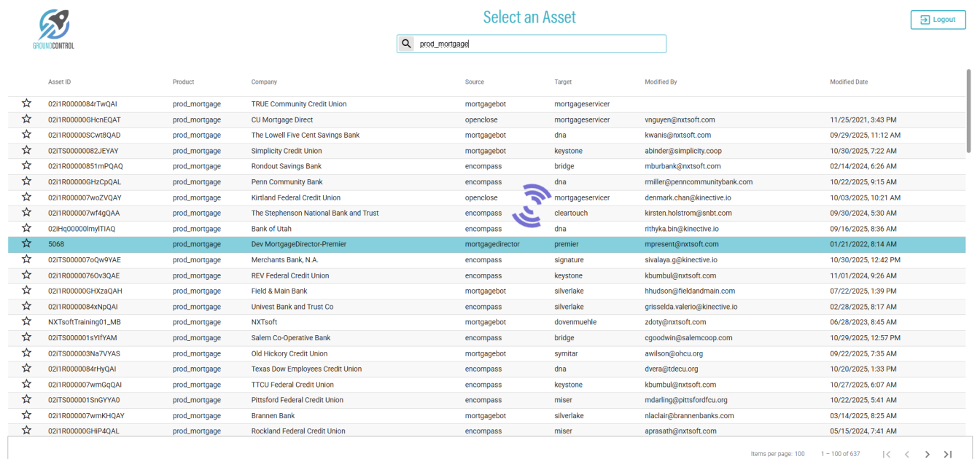The height and width of the screenshot is (459, 980).
Task: Jump to the first page of assets
Action: tap(887, 454)
